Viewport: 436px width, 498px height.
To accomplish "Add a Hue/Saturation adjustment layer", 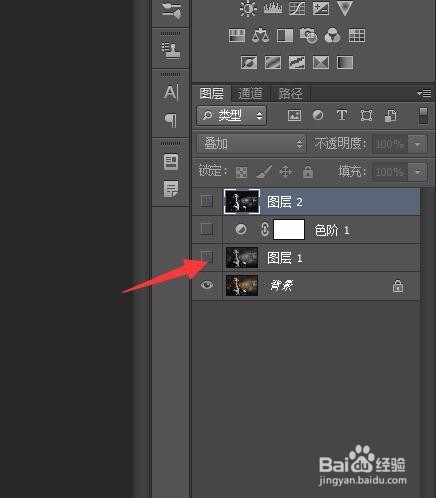I will [237, 35].
